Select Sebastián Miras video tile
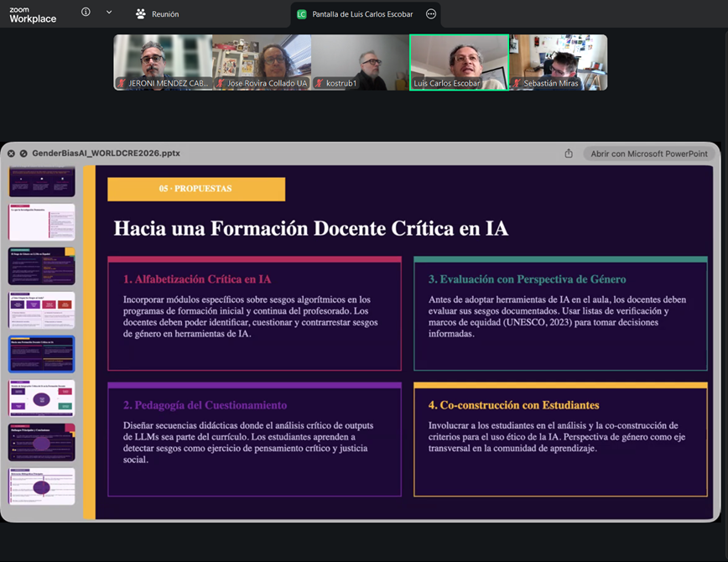This screenshot has width=728, height=562. coord(559,62)
